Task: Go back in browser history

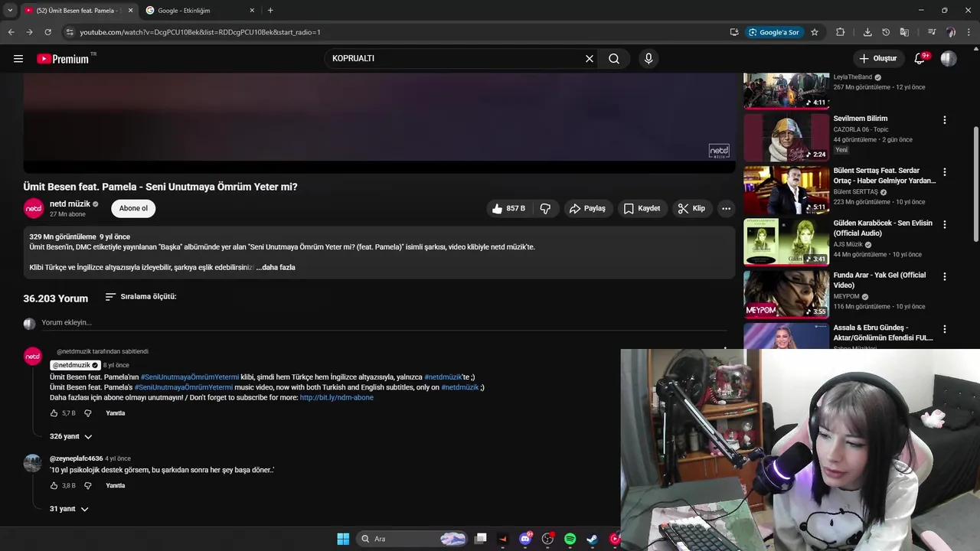Action: (x=11, y=32)
